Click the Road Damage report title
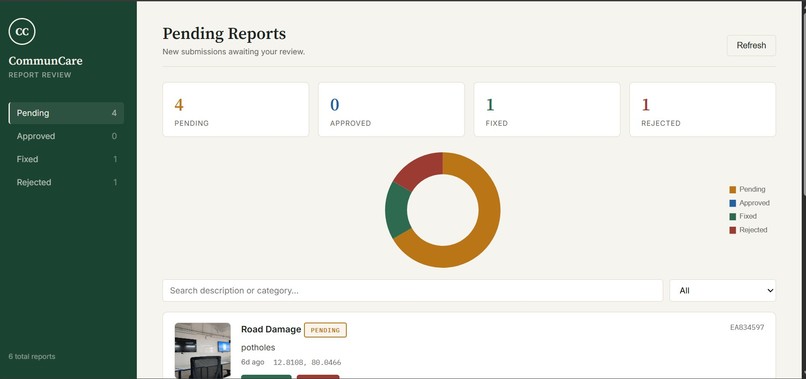Image resolution: width=806 pixels, height=379 pixels. [271, 330]
